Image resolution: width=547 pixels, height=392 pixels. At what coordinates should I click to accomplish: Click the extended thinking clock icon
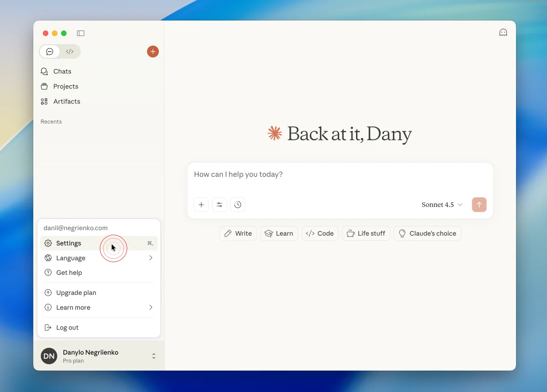237,205
